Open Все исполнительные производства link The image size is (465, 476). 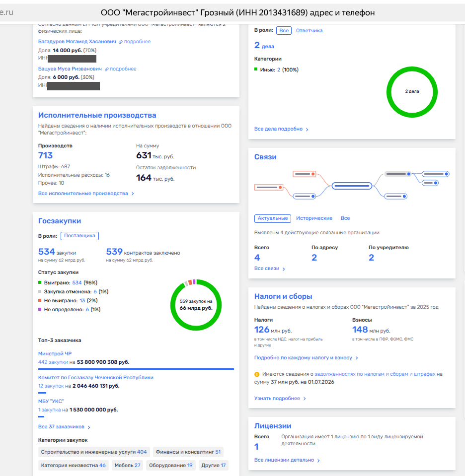tap(83, 194)
